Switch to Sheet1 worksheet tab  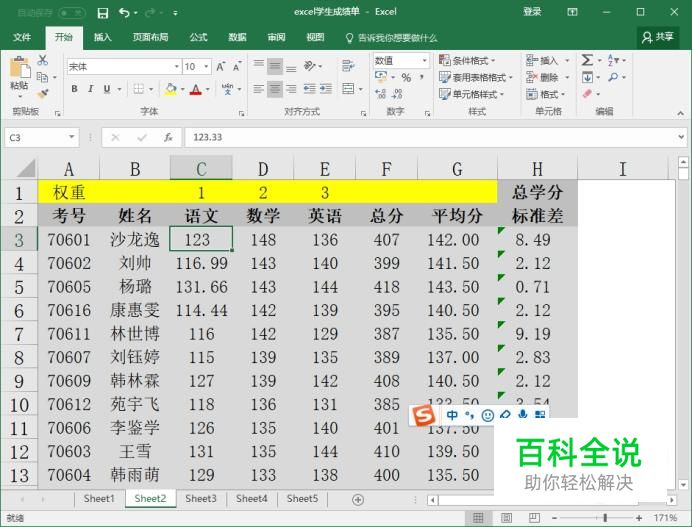tap(99, 499)
